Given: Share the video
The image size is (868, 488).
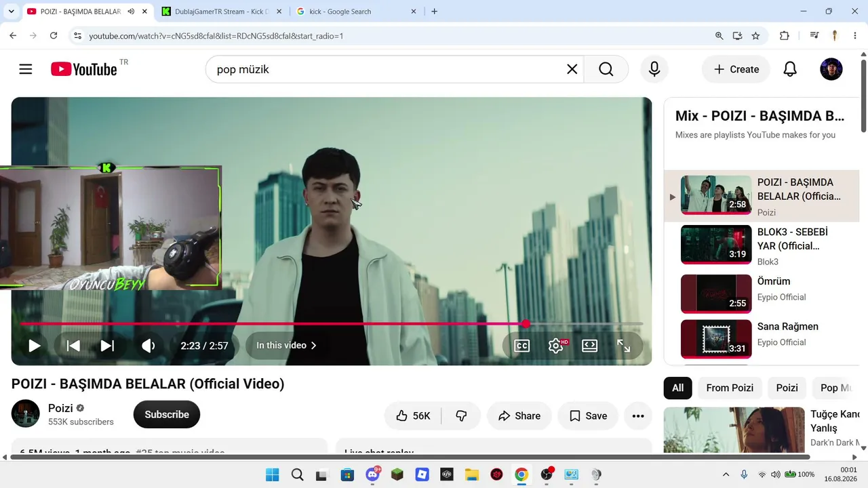Looking at the screenshot, I should coord(519,415).
